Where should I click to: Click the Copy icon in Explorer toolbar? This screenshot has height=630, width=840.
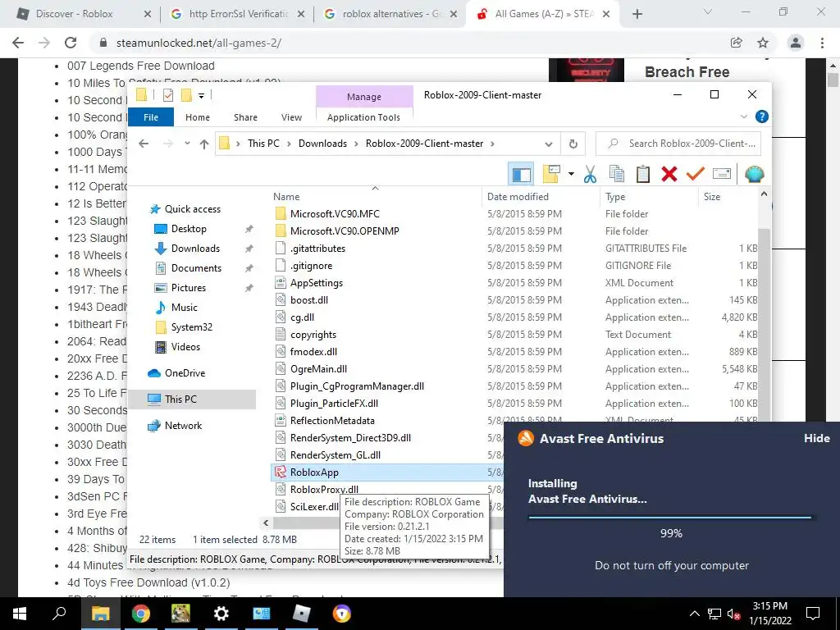[x=617, y=174]
